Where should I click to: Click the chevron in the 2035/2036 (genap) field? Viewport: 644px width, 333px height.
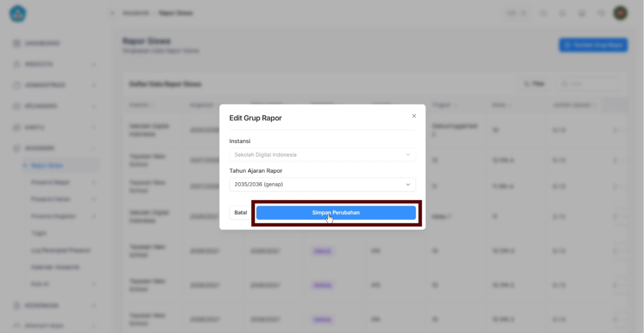point(408,185)
